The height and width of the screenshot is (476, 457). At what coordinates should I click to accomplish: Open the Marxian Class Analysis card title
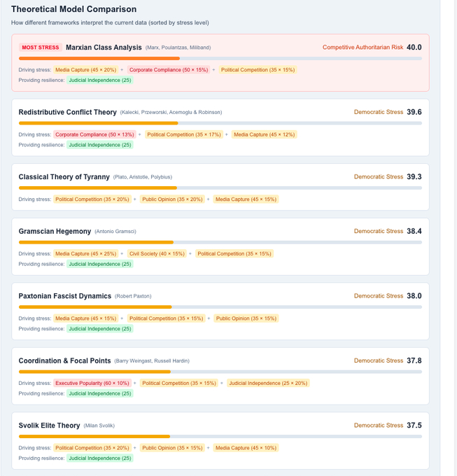click(104, 48)
